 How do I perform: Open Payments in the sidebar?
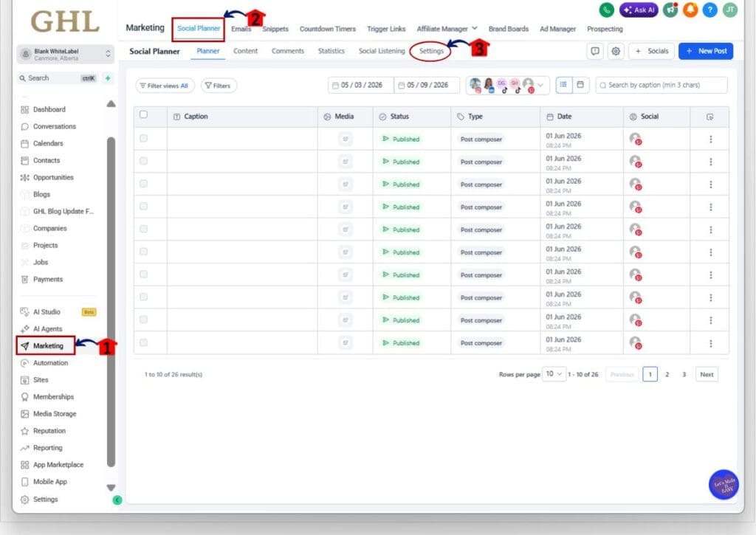(x=48, y=279)
